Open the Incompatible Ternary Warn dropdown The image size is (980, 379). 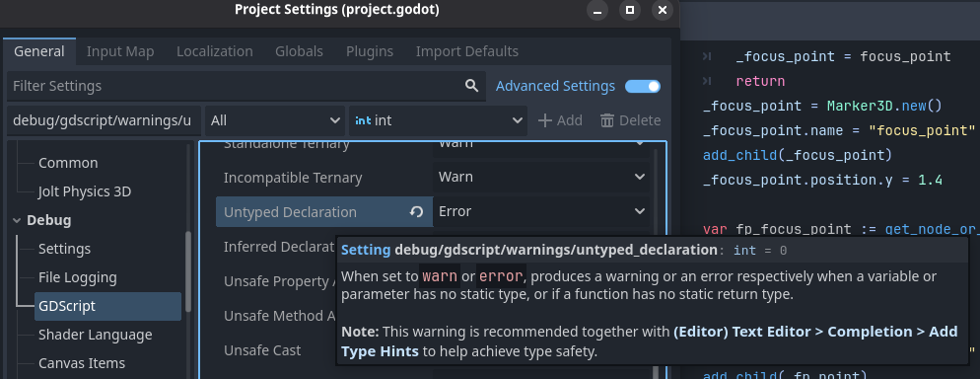pyautogui.click(x=541, y=177)
